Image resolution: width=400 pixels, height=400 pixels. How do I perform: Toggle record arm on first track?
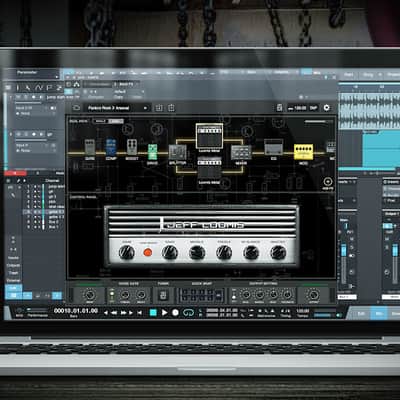pyautogui.click(x=34, y=97)
